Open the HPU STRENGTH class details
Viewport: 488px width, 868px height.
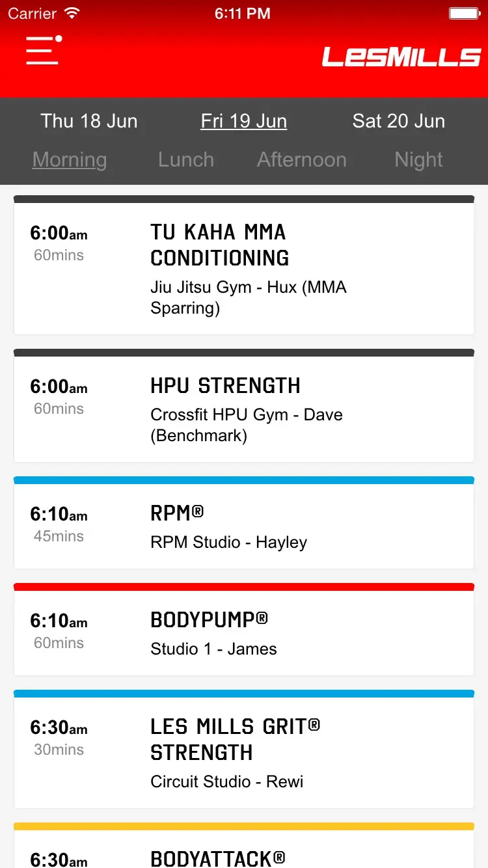tap(244, 410)
